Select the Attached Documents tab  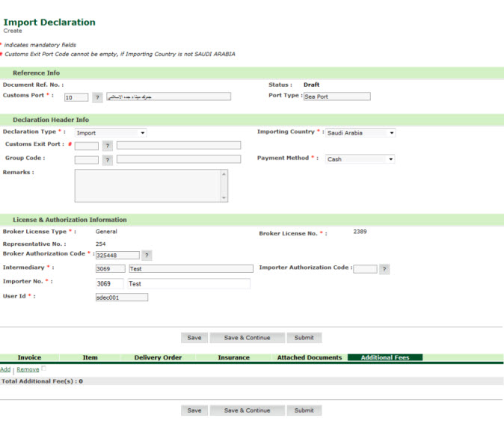[309, 358]
